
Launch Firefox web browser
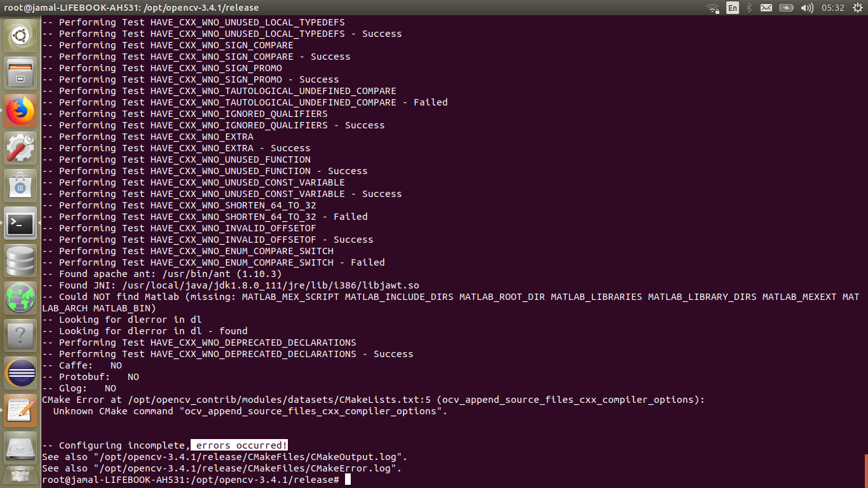(21, 110)
